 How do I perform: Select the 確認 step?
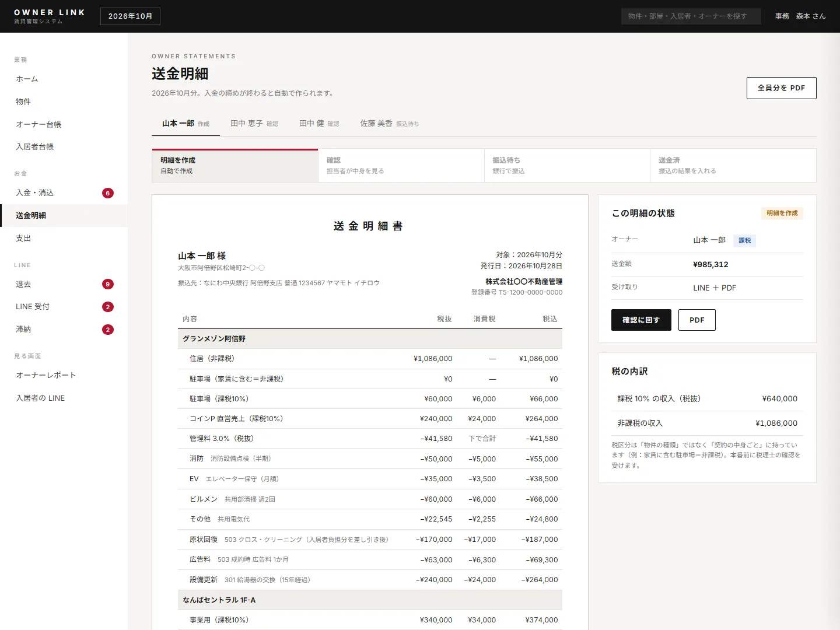pyautogui.click(x=401, y=166)
